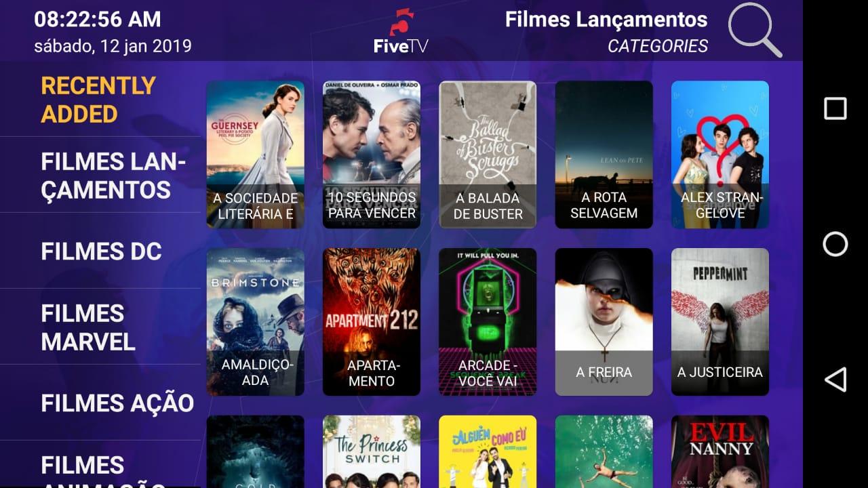Open the Filmes Ação category
Viewport: 868px width, 488px height.
[x=117, y=403]
